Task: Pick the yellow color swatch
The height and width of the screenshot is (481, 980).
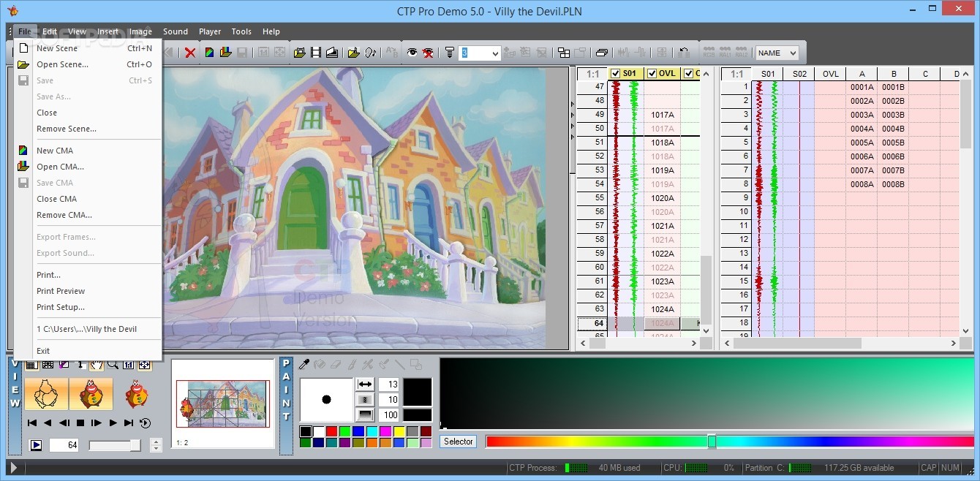Action: (x=399, y=431)
